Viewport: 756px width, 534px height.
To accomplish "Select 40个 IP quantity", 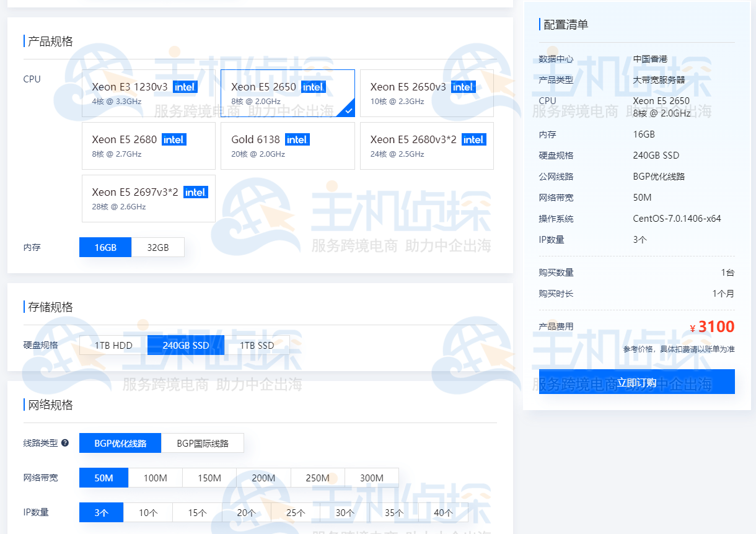I will [442, 512].
